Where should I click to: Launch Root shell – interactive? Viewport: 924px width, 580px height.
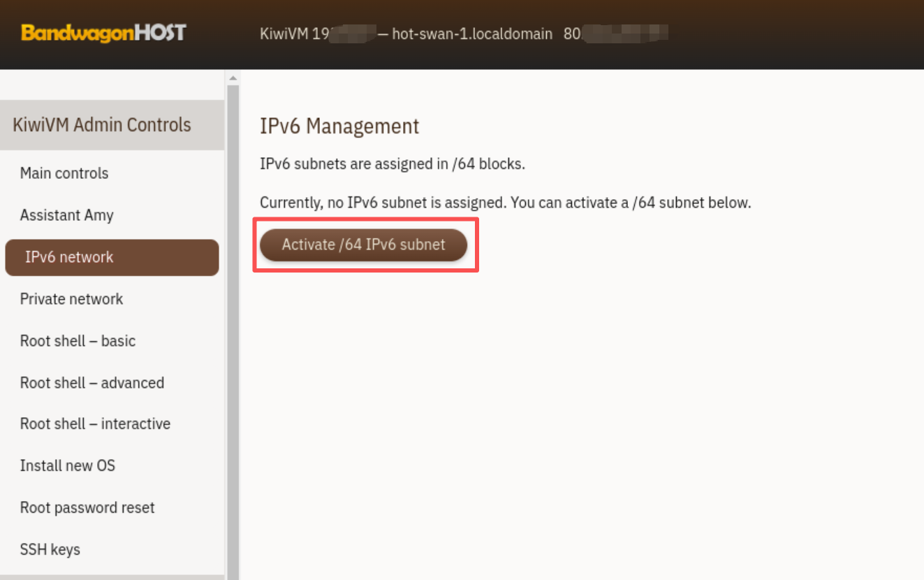[x=95, y=424]
